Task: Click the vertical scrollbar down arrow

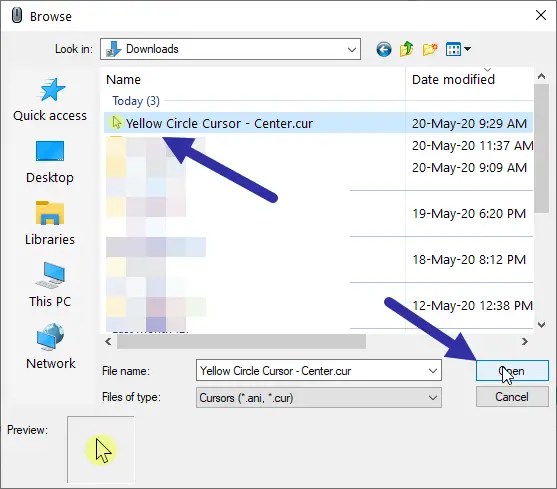Action: (x=541, y=325)
